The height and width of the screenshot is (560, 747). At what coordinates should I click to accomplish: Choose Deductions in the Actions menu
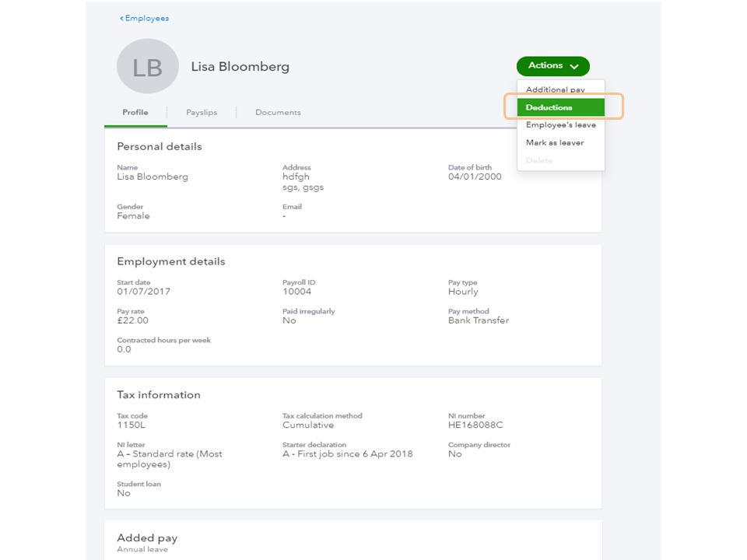click(549, 107)
